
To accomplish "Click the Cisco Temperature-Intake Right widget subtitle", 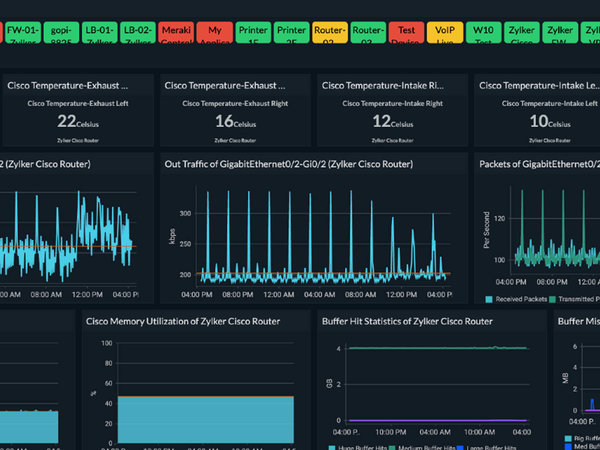I will pyautogui.click(x=393, y=103).
